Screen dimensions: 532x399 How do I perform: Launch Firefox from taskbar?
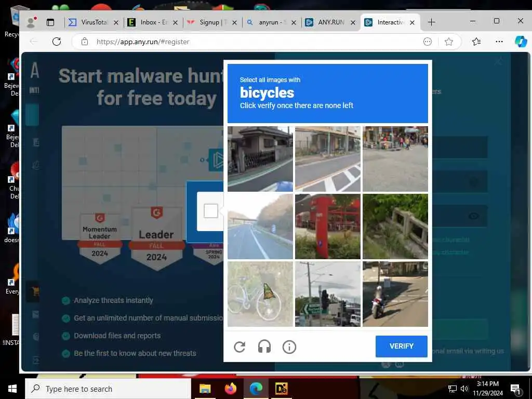tap(230, 389)
